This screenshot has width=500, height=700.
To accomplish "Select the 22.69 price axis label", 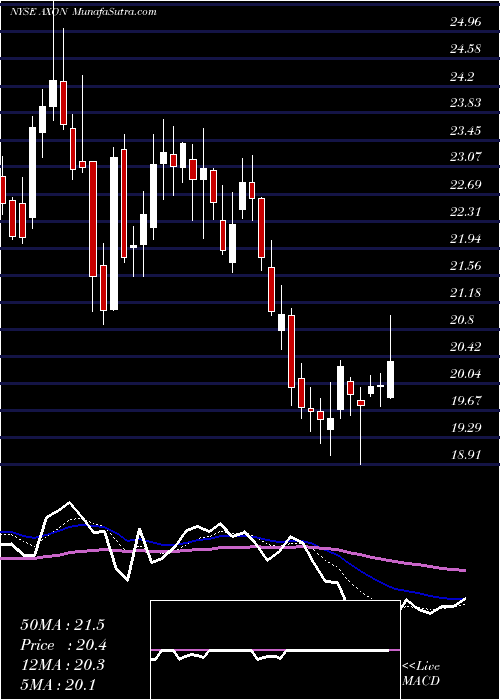I will (465, 184).
